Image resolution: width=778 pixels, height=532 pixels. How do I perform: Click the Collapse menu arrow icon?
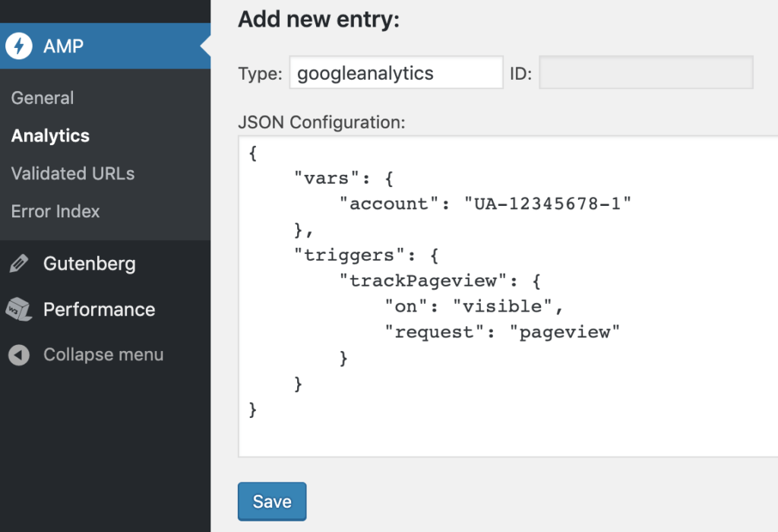[19, 355]
